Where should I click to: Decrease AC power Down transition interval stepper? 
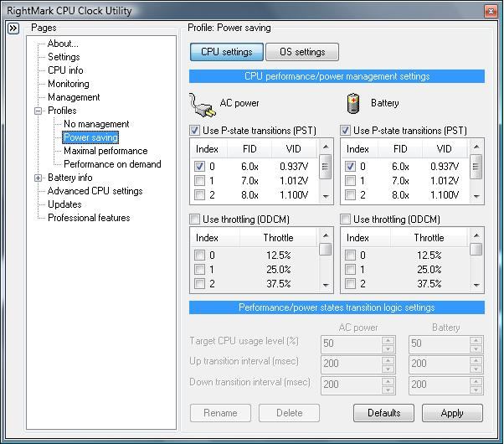pyautogui.click(x=388, y=390)
